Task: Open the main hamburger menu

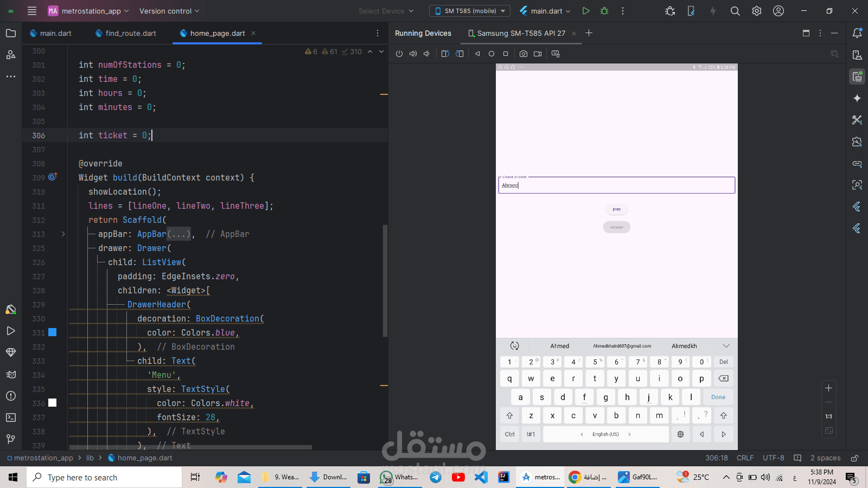Action: click(32, 11)
